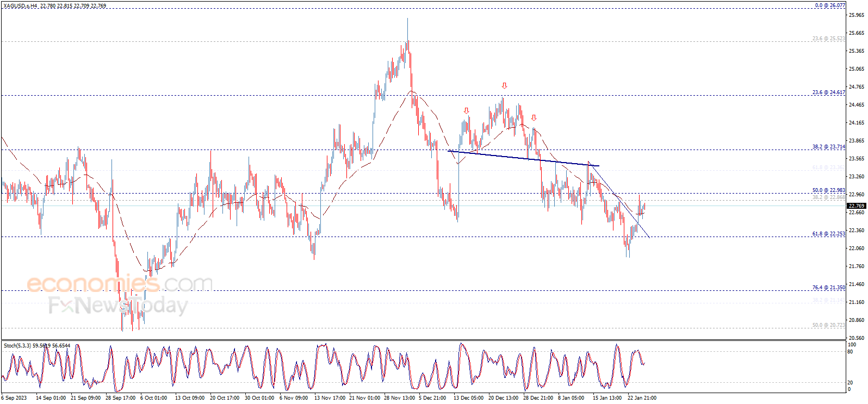Viewport: 868px width, 404px height.
Task: Click the 25.365 price axis value
Action: tap(856, 51)
